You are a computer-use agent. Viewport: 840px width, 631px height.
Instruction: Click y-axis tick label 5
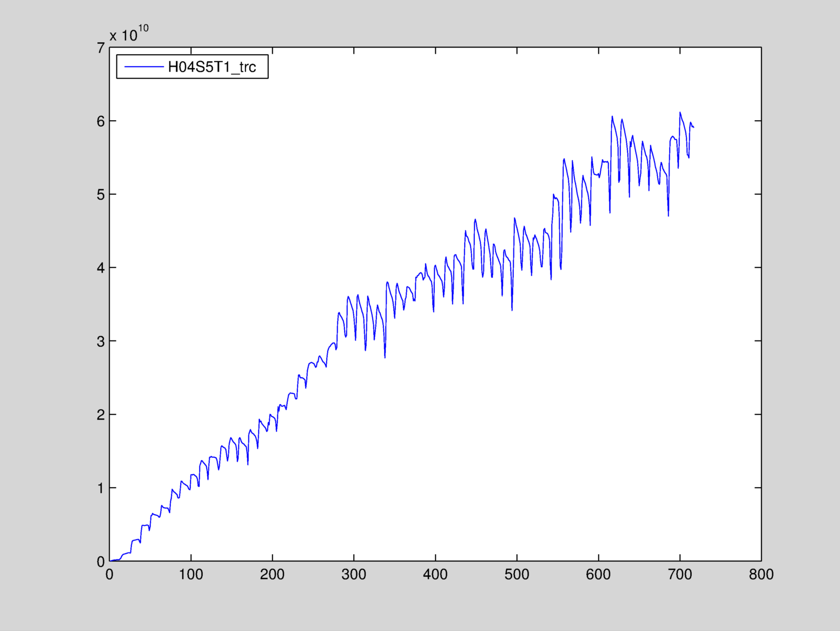[101, 195]
